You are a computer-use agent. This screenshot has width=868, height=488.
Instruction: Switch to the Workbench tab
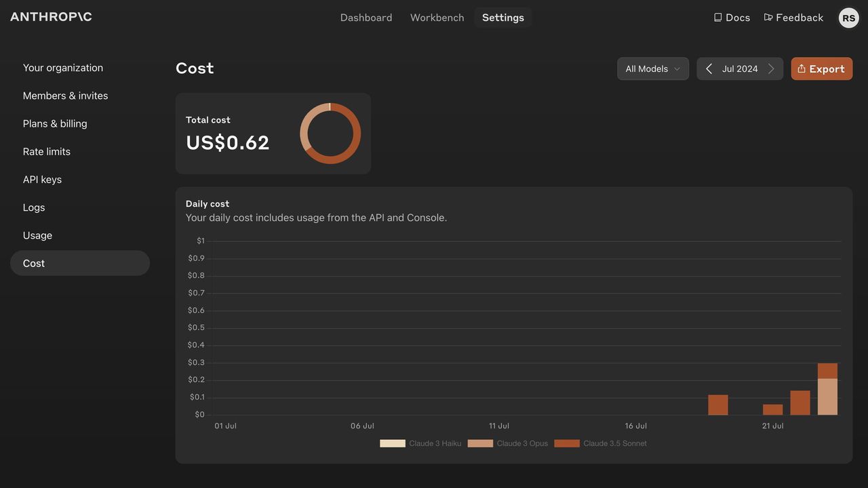tap(437, 18)
